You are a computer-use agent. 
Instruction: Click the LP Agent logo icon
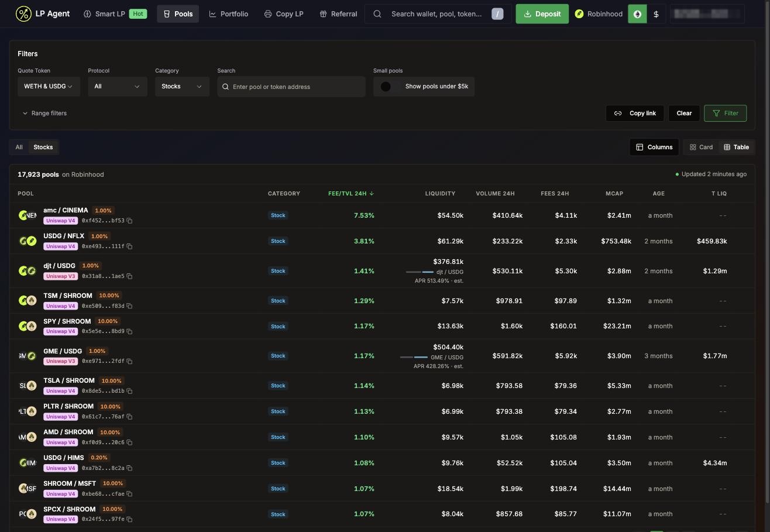(23, 13)
